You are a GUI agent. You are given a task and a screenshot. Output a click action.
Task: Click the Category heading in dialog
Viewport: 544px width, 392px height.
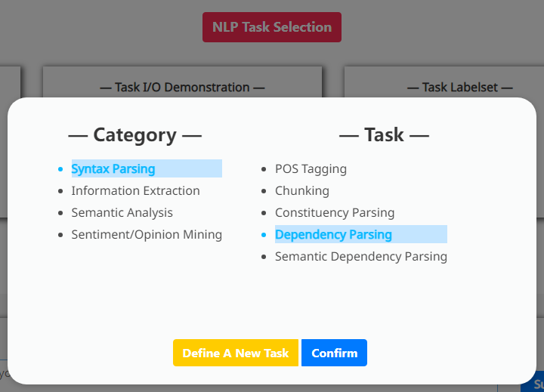pyautogui.click(x=134, y=135)
